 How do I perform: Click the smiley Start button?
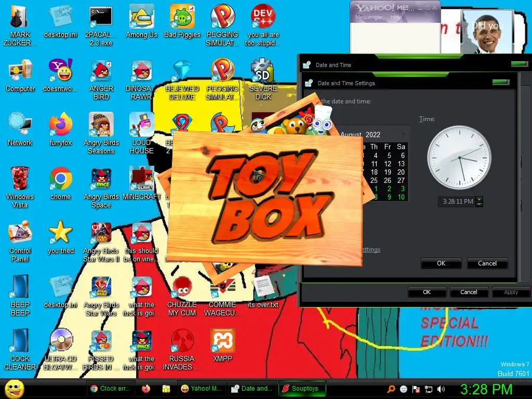coord(14,389)
